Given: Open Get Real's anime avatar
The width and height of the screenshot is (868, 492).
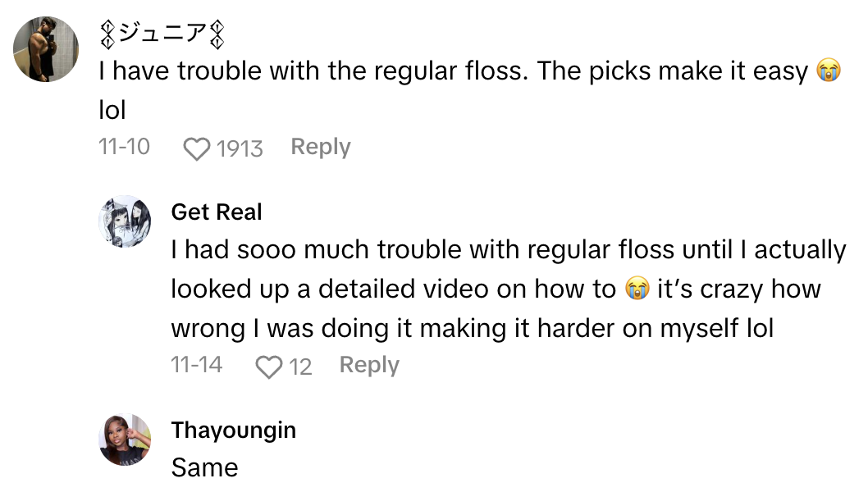Looking at the screenshot, I should pos(125,221).
